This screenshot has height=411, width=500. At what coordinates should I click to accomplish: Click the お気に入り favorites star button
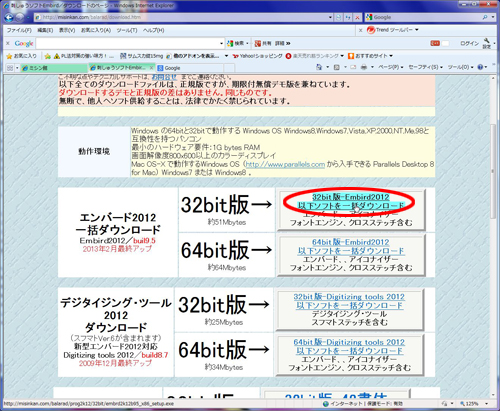coord(22,56)
